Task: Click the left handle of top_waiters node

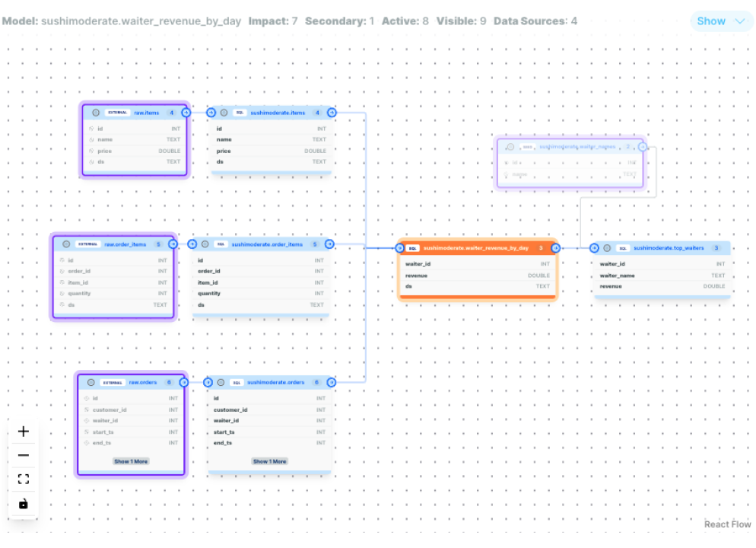Action: pyautogui.click(x=594, y=248)
